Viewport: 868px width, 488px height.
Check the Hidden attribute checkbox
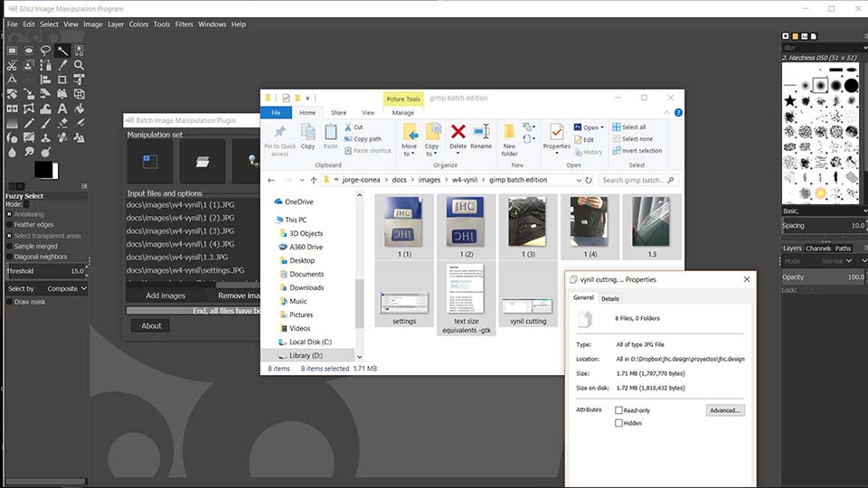pos(618,423)
